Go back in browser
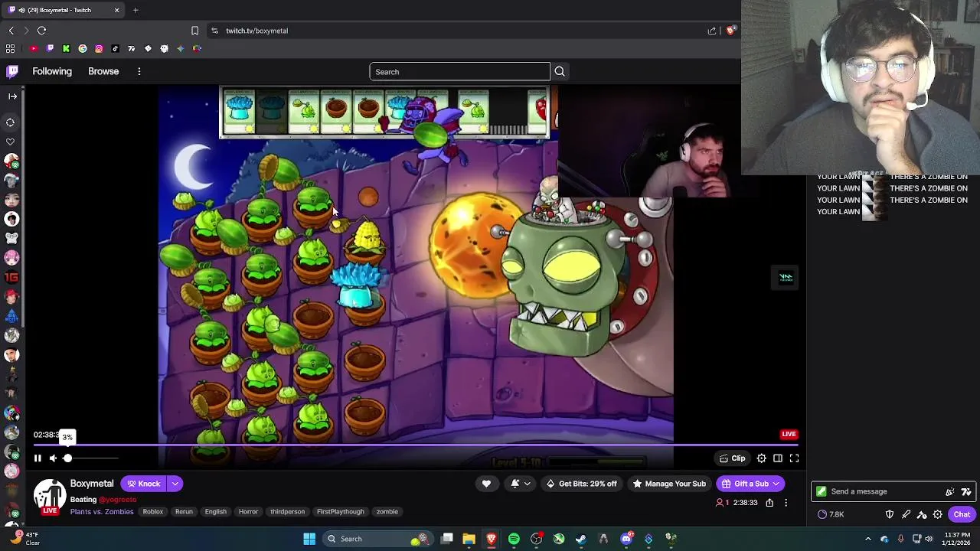 [x=11, y=31]
